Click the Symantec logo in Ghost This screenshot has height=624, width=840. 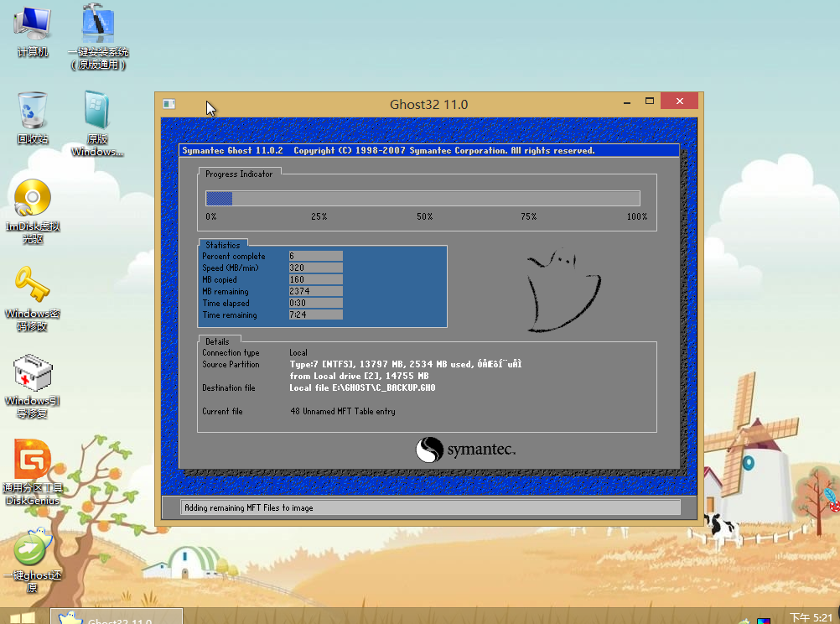click(x=465, y=450)
